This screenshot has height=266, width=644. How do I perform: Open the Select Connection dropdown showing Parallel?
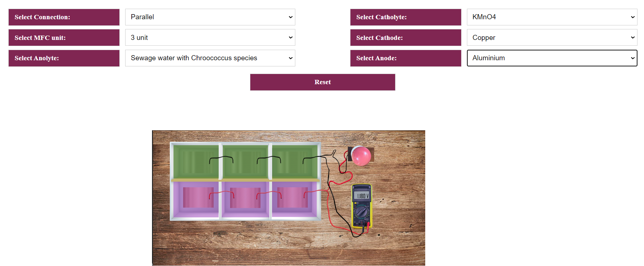[x=210, y=17]
